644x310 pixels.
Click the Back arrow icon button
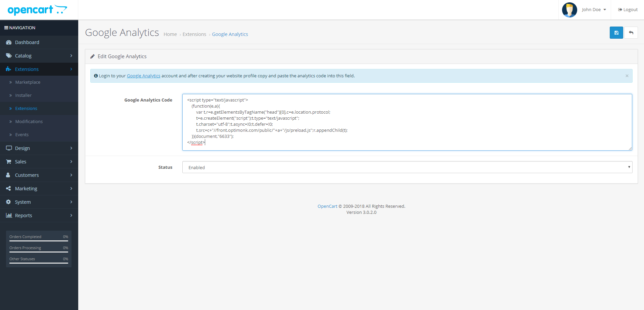pyautogui.click(x=631, y=33)
